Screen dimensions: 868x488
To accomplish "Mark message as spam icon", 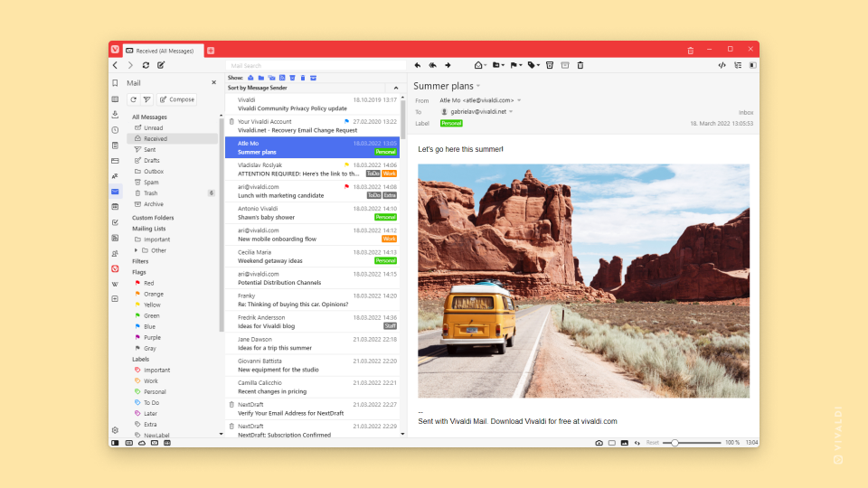I will click(550, 65).
